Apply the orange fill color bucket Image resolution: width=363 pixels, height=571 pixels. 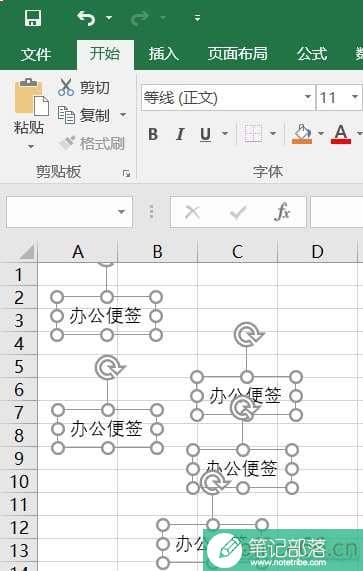[x=302, y=134]
